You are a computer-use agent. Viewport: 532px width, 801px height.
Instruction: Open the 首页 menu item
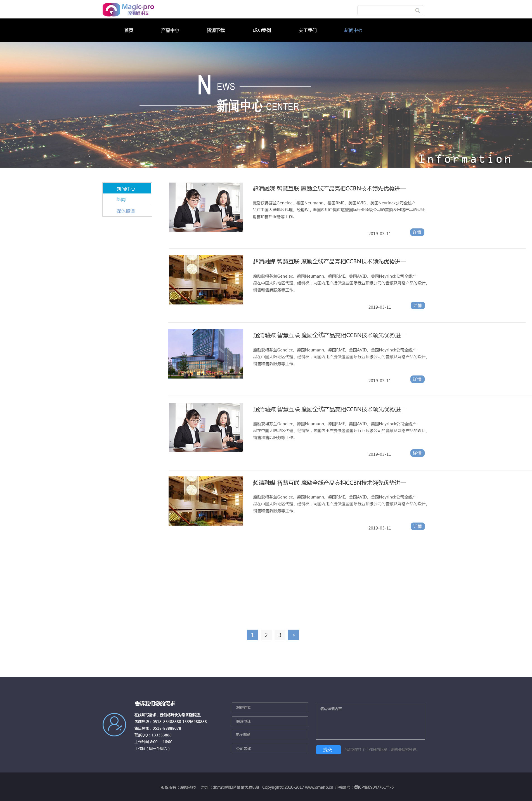129,30
